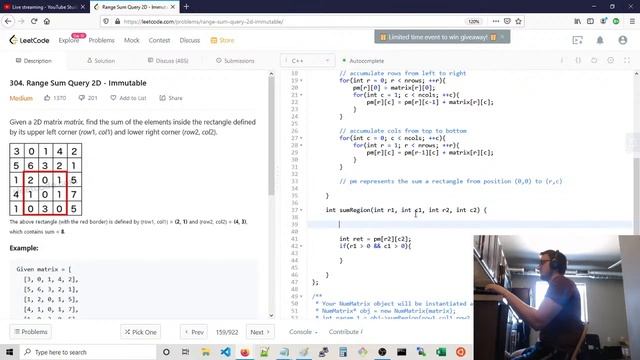Collapse code fold arrow at line 21

point(301,95)
